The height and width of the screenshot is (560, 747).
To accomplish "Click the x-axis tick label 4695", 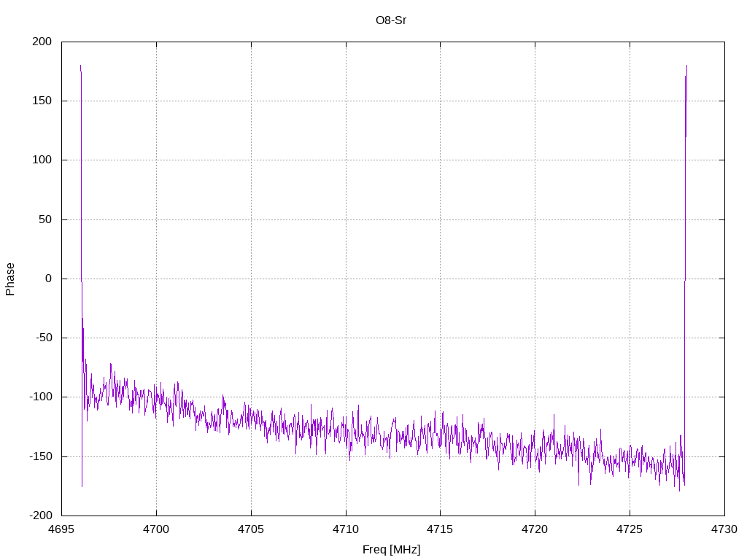I will [x=61, y=529].
